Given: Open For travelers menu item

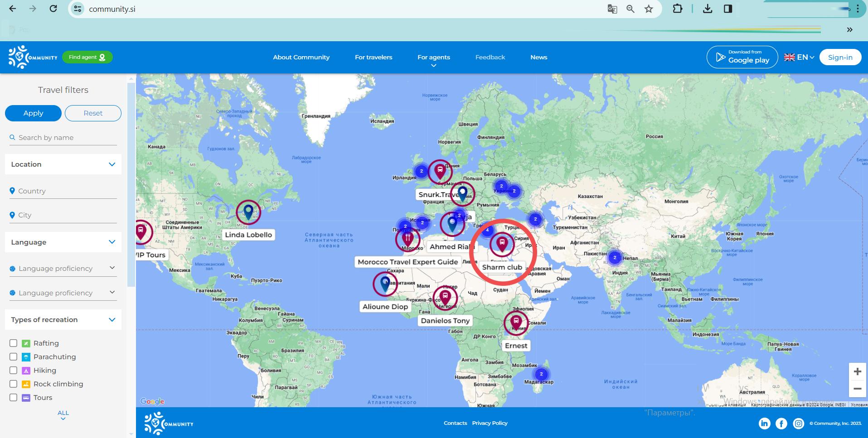Looking at the screenshot, I should point(373,57).
